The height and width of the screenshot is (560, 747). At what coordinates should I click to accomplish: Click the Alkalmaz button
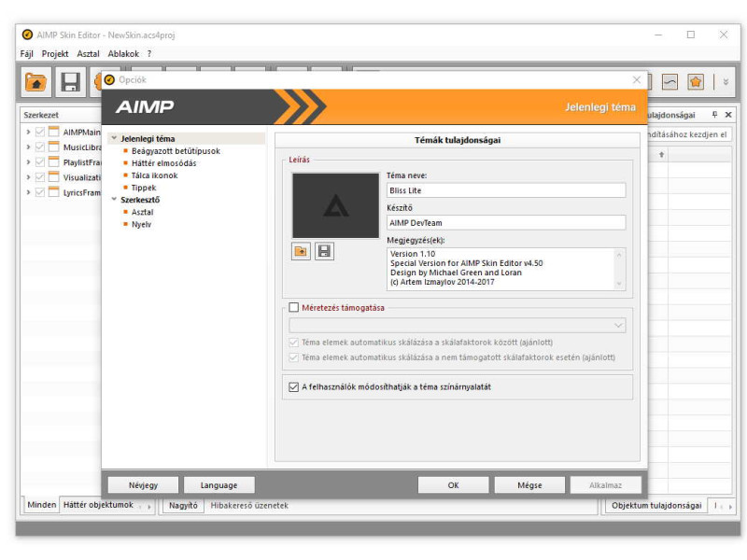pos(605,485)
